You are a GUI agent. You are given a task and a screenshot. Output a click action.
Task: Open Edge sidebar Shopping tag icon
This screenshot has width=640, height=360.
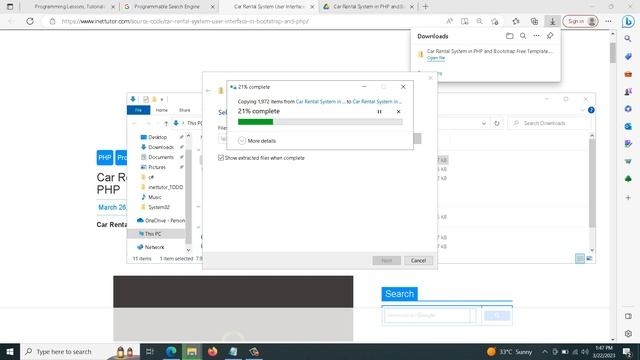point(628,56)
